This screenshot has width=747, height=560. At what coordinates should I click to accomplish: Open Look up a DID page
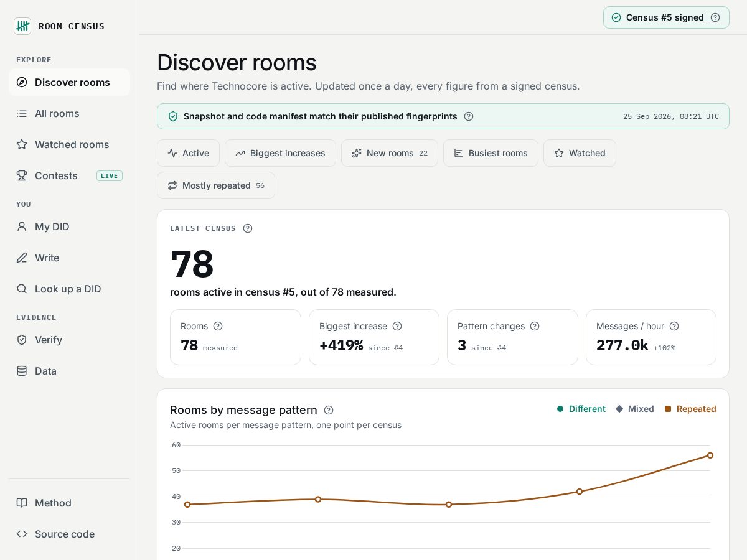click(69, 289)
